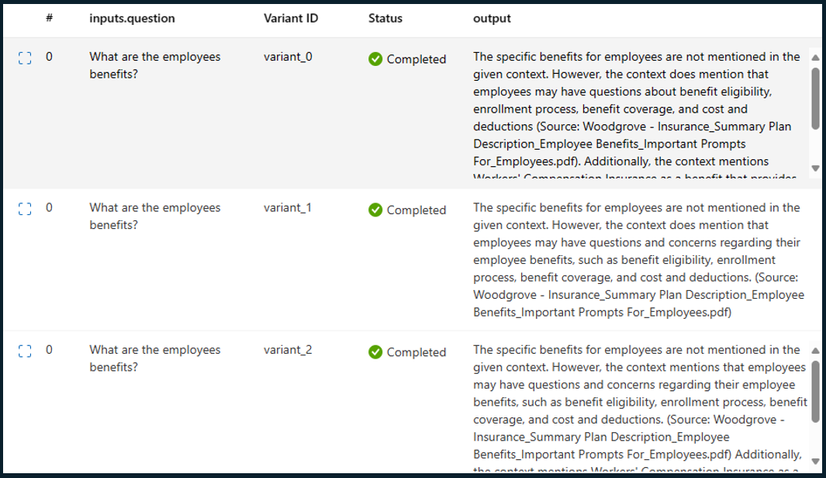Select the variant_1 output text

[x=638, y=260]
